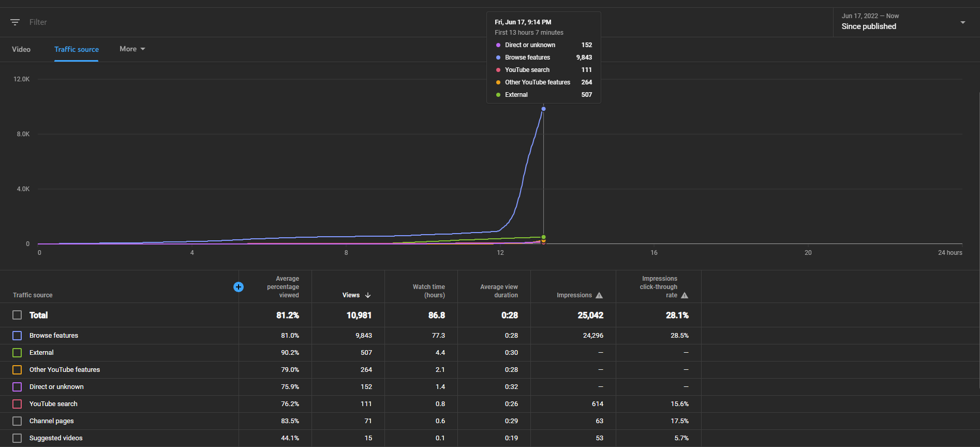Click the Impressions warning triangle icon
Viewport: 980px width, 447px height.
click(x=599, y=295)
